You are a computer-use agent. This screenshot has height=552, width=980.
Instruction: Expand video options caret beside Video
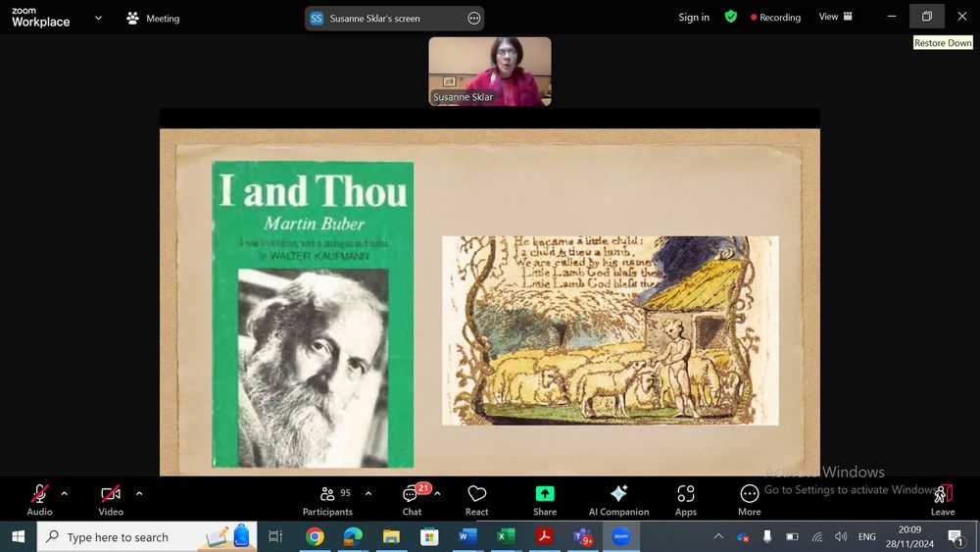click(x=139, y=493)
